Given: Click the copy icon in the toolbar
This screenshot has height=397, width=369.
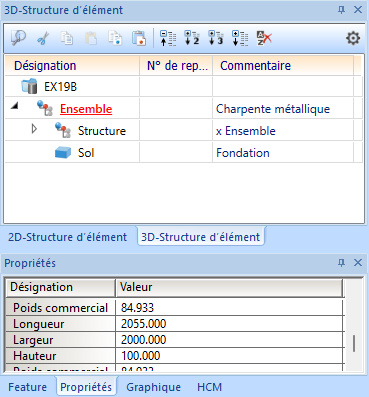Looking at the screenshot, I should click(67, 38).
